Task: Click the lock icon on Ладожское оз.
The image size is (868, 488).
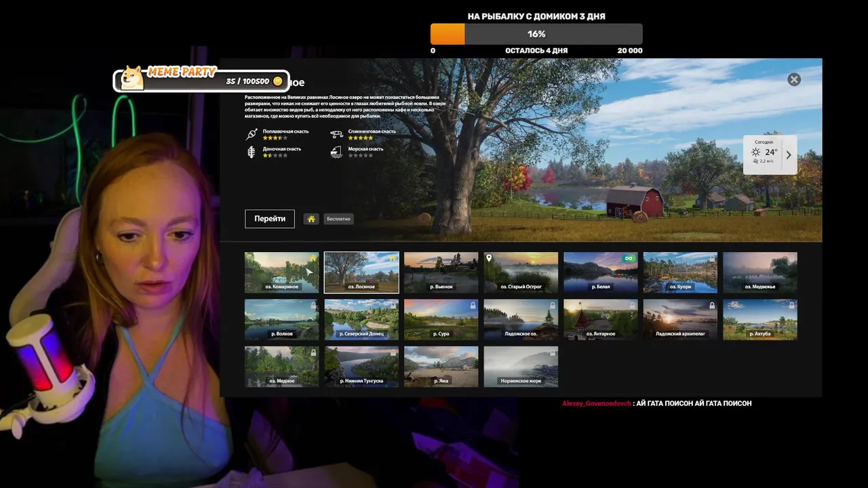Action: [x=553, y=306]
